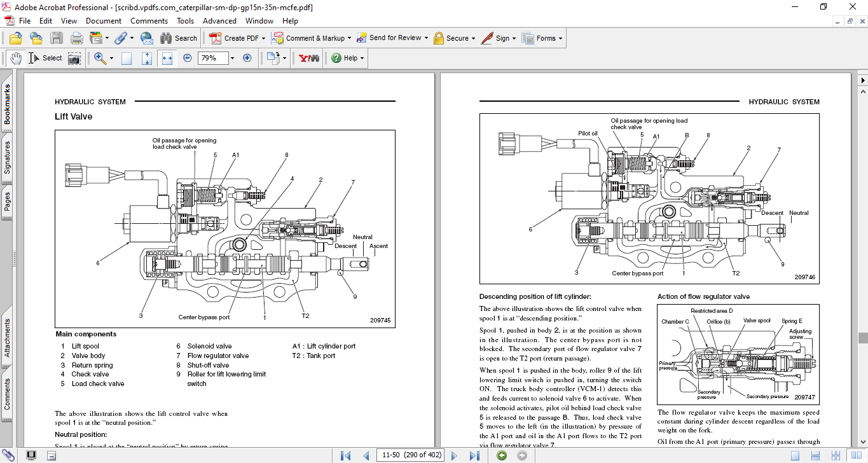Click the Fit Width button

coord(167,58)
